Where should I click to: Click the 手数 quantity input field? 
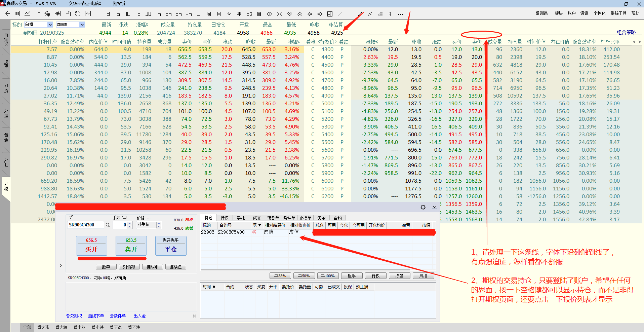tap(120, 225)
